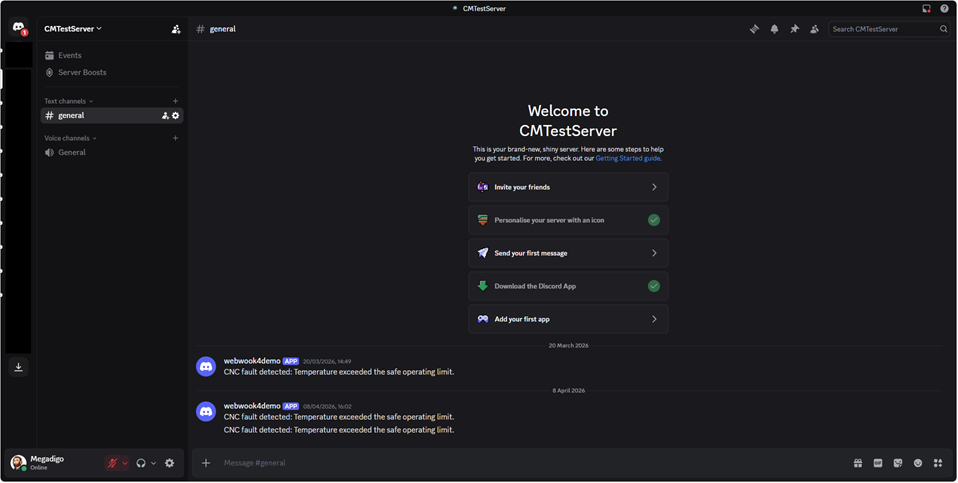Open the Apps launcher icon
This screenshot has width=958, height=483.
(938, 463)
